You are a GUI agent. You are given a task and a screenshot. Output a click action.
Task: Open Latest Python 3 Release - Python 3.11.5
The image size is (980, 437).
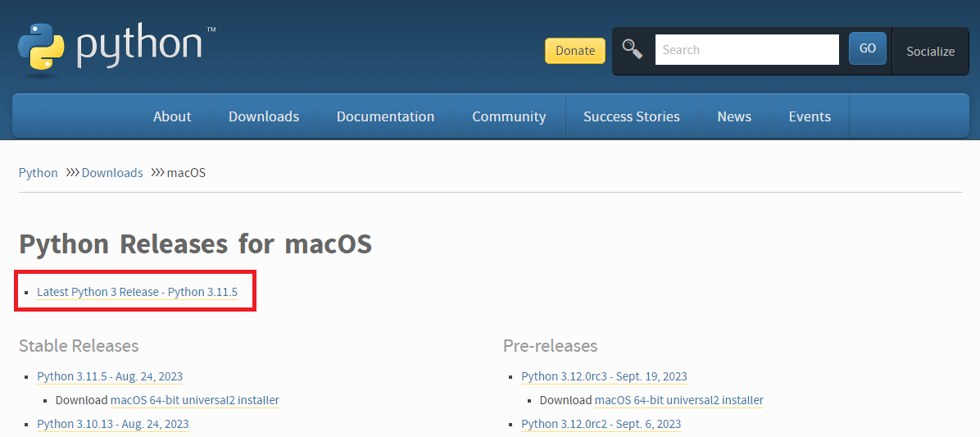[x=137, y=292]
